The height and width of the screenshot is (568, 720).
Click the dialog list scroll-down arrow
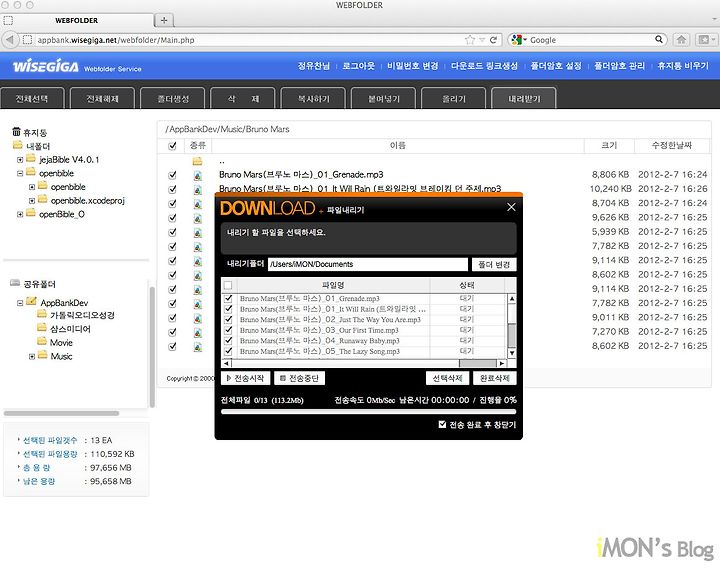(512, 353)
